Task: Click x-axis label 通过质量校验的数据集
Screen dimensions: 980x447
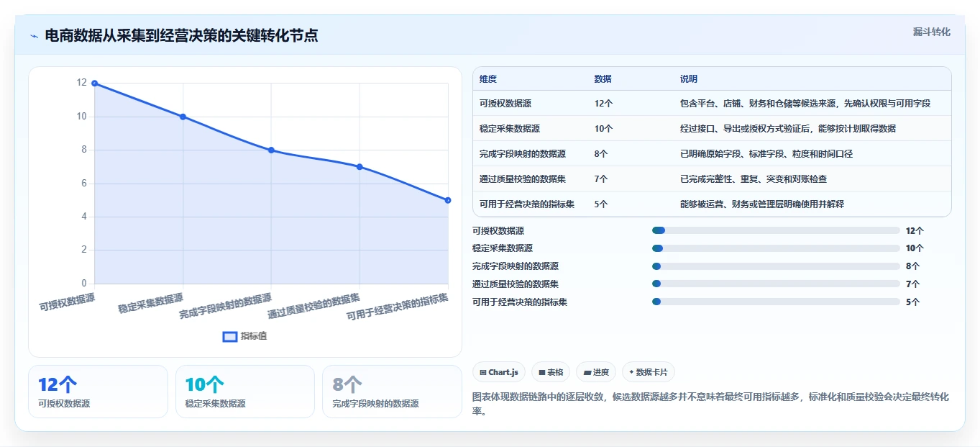Action: pyautogui.click(x=314, y=306)
